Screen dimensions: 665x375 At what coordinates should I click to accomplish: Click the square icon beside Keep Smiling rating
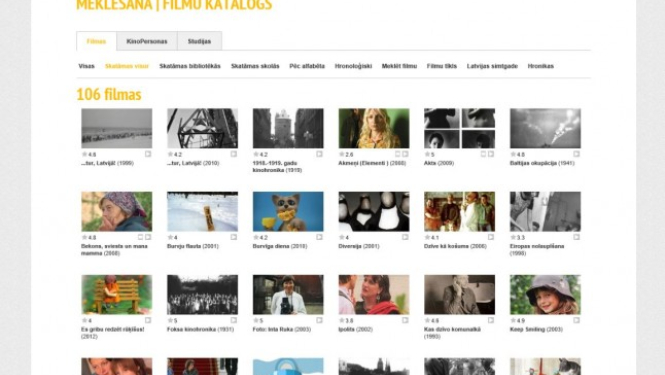[x=576, y=320]
